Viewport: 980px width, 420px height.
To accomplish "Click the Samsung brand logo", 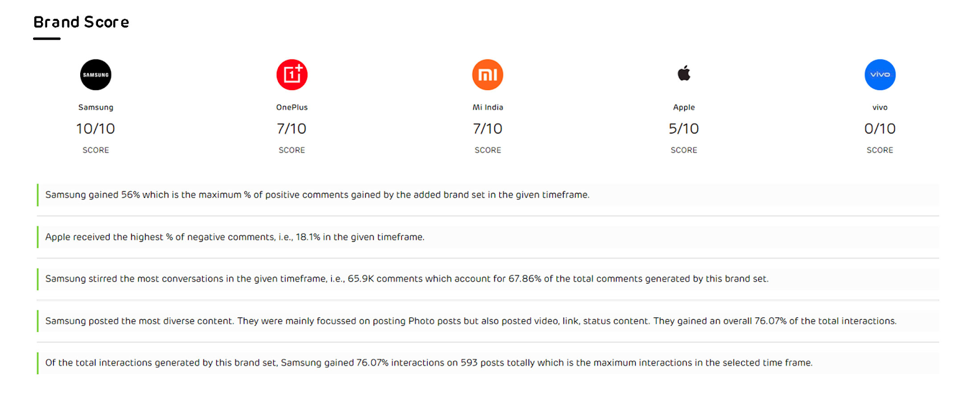I will pyautogui.click(x=96, y=75).
